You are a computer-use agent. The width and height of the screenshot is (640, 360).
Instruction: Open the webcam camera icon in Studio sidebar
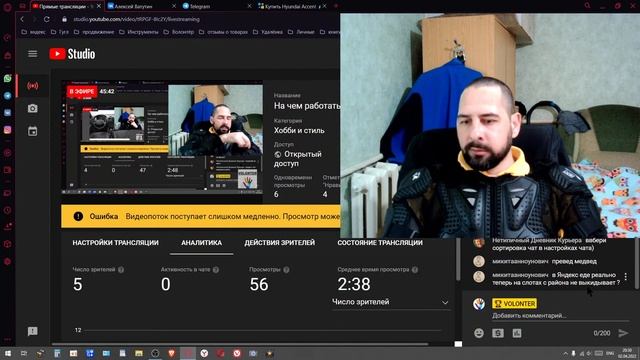(x=33, y=108)
